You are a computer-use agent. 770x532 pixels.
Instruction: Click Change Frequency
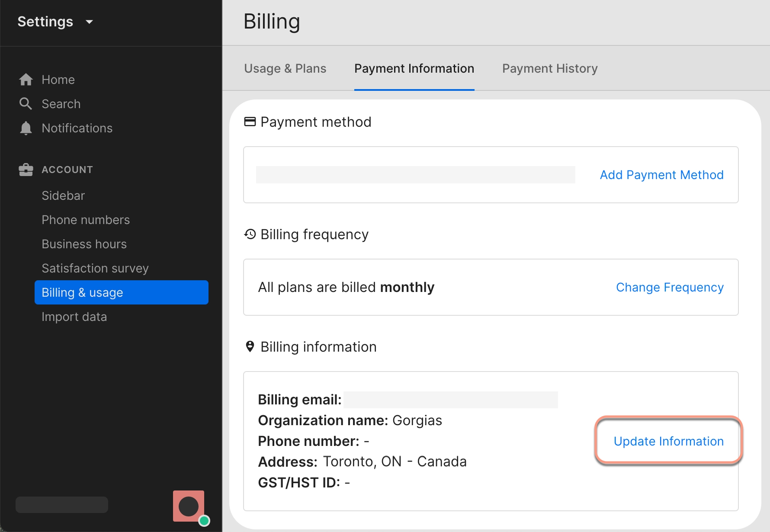point(670,287)
